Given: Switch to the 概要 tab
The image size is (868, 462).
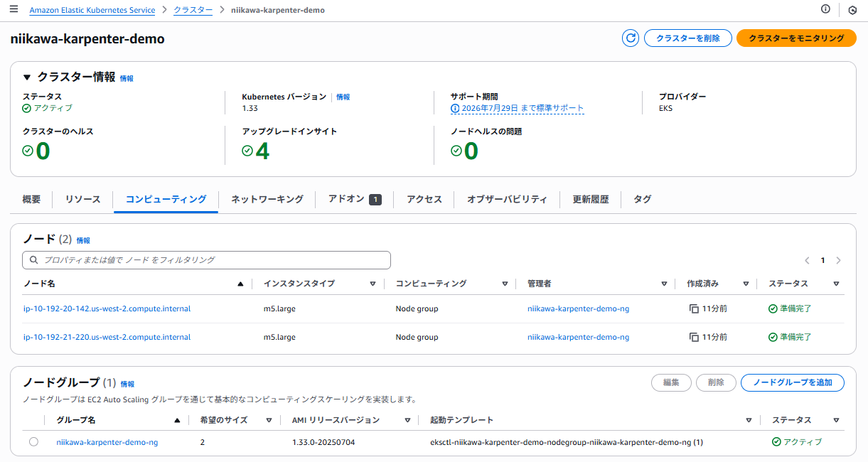Looking at the screenshot, I should [31, 200].
